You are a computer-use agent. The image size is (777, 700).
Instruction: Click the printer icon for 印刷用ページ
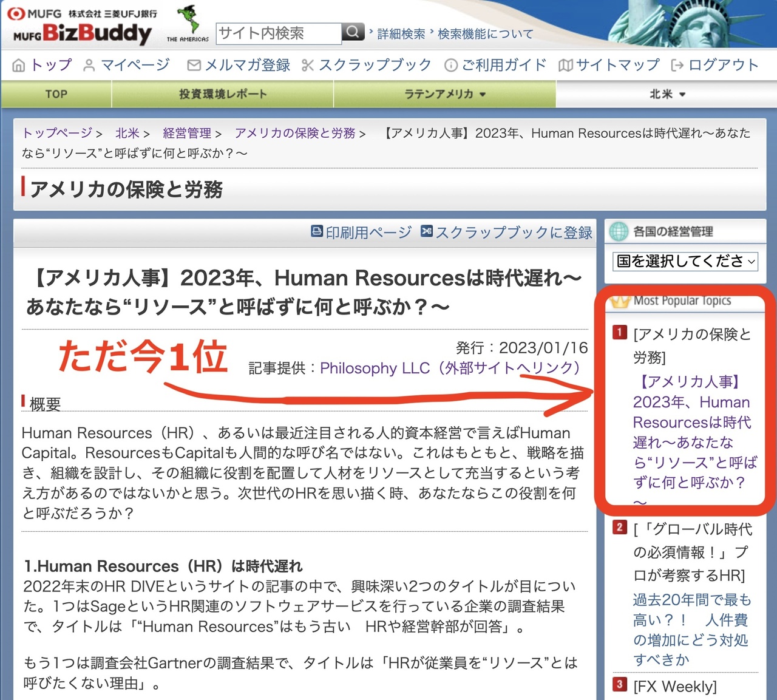[317, 231]
